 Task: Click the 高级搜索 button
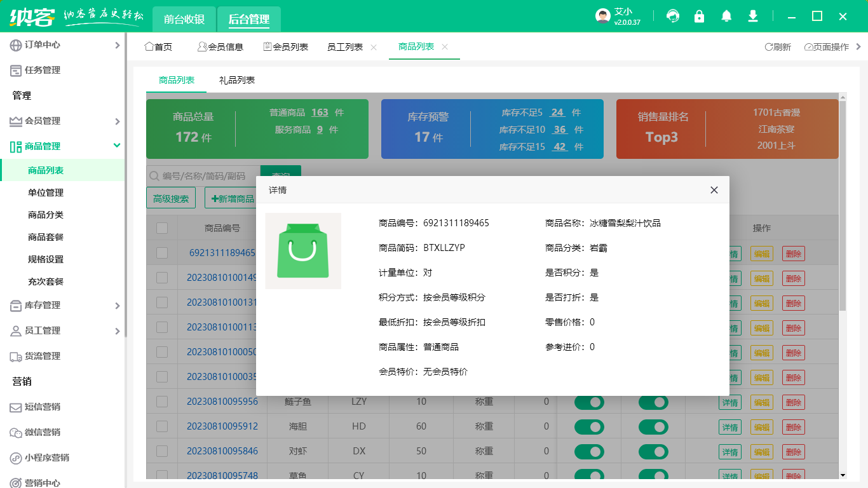point(170,198)
